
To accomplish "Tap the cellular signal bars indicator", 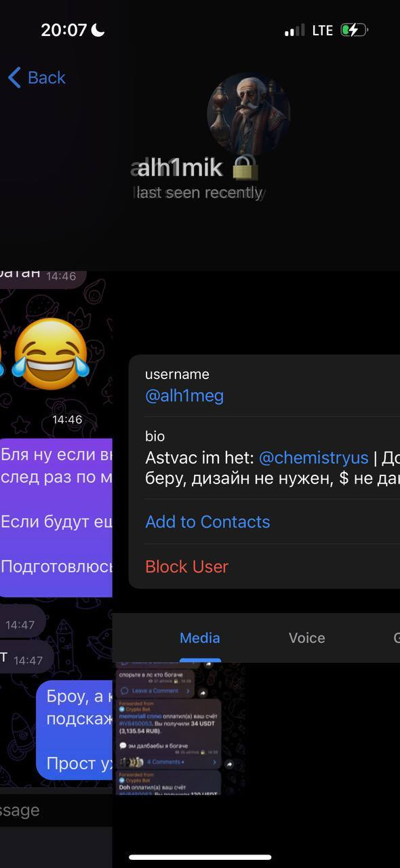I will coord(295,31).
